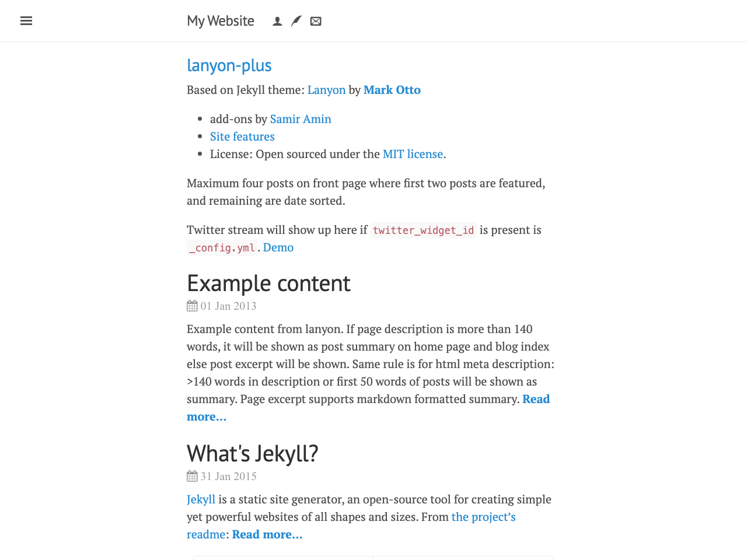View the MIT license link
The width and height of the screenshot is (747, 560).
pos(413,154)
